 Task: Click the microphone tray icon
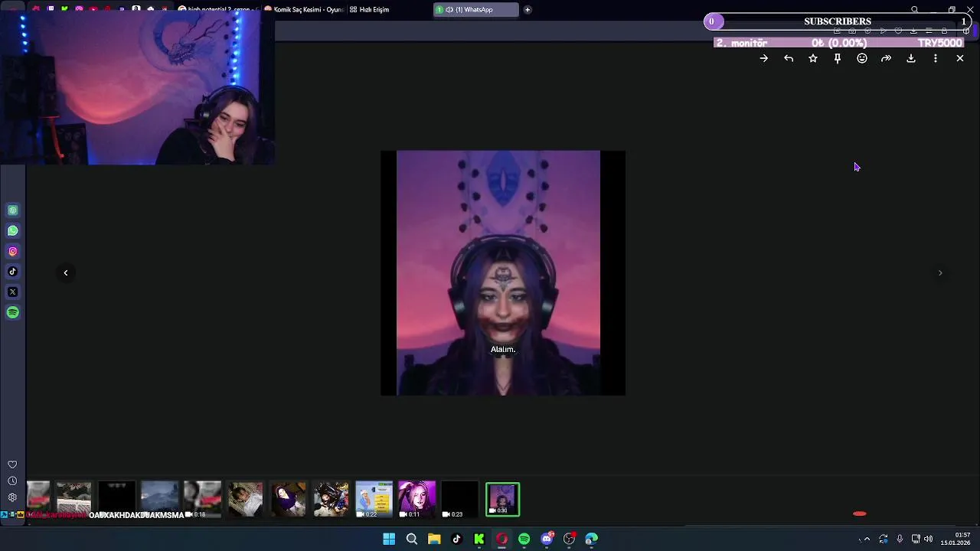point(900,539)
